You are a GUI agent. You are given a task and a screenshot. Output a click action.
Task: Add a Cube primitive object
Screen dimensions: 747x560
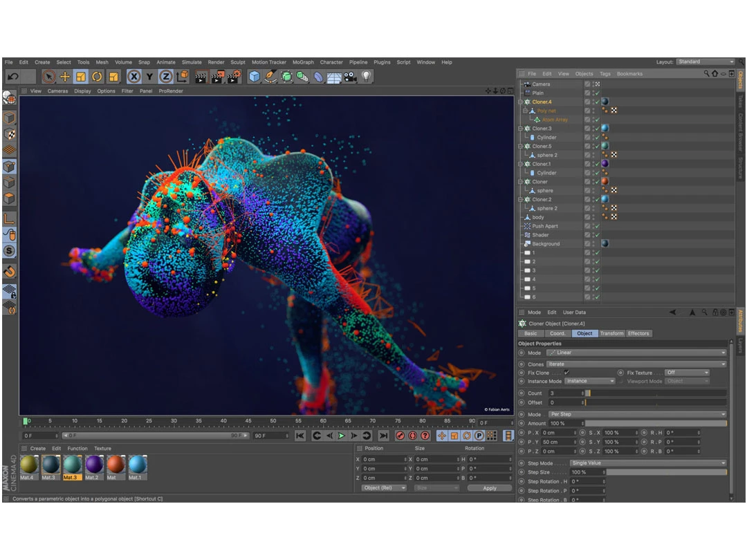point(255,77)
